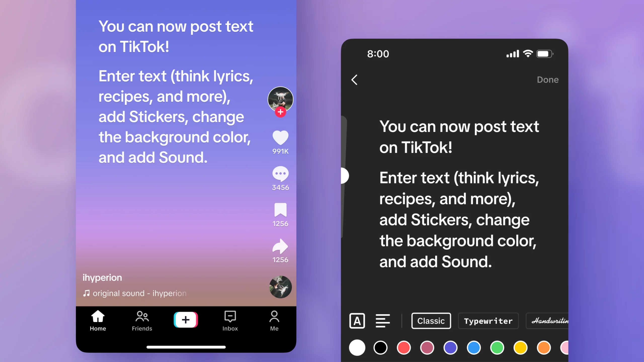Tap the share arrow icon
Image resolution: width=644 pixels, height=362 pixels.
pos(280,246)
